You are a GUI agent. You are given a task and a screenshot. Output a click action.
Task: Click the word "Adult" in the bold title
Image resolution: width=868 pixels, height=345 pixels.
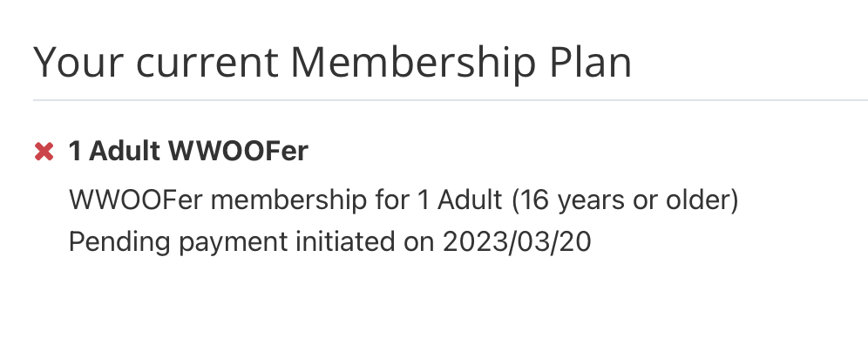point(125,151)
